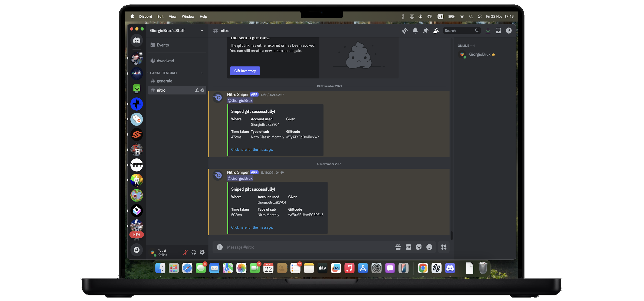This screenshot has width=644, height=301.
Task: Open the Events section
Action: point(177,45)
